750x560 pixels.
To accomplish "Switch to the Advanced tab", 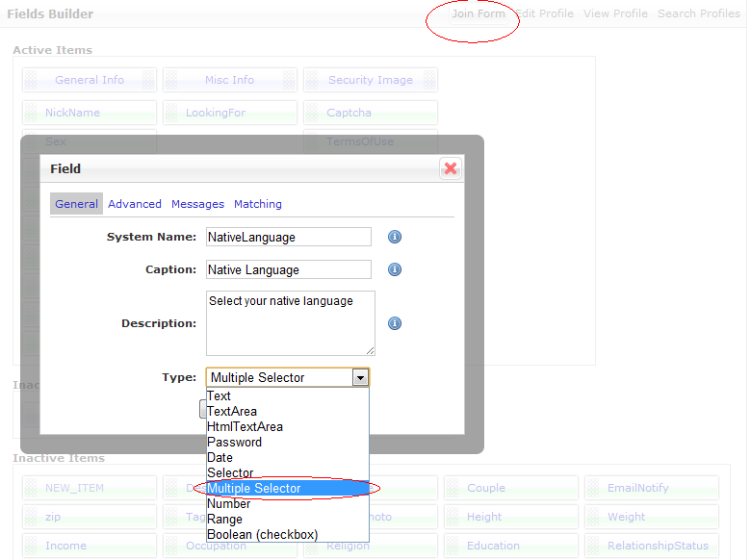I will tap(135, 204).
